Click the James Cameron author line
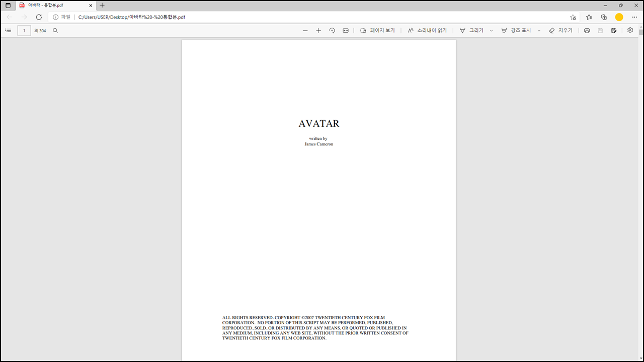The width and height of the screenshot is (644, 362). (x=319, y=144)
